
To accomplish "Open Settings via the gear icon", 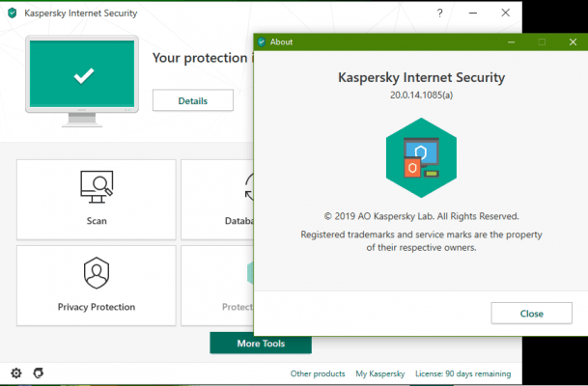I will (x=15, y=372).
